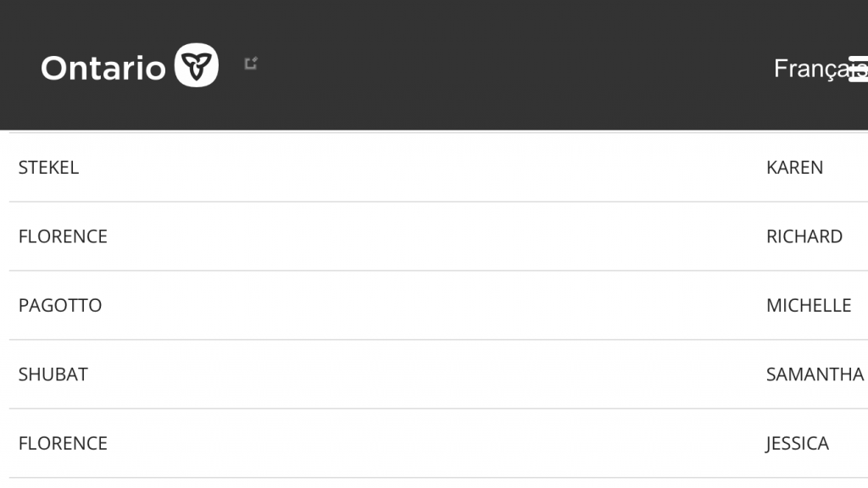This screenshot has height=488, width=868.
Task: Select the STEKEL surname cell
Action: 48,168
